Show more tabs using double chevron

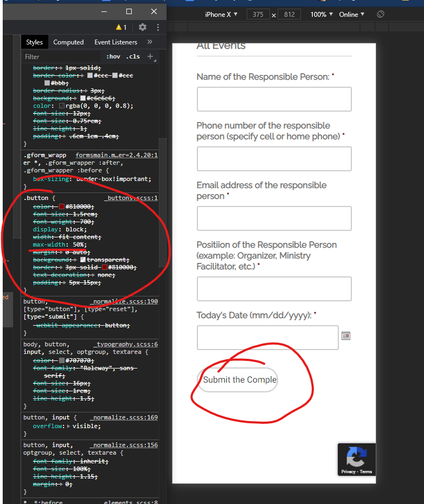[150, 42]
